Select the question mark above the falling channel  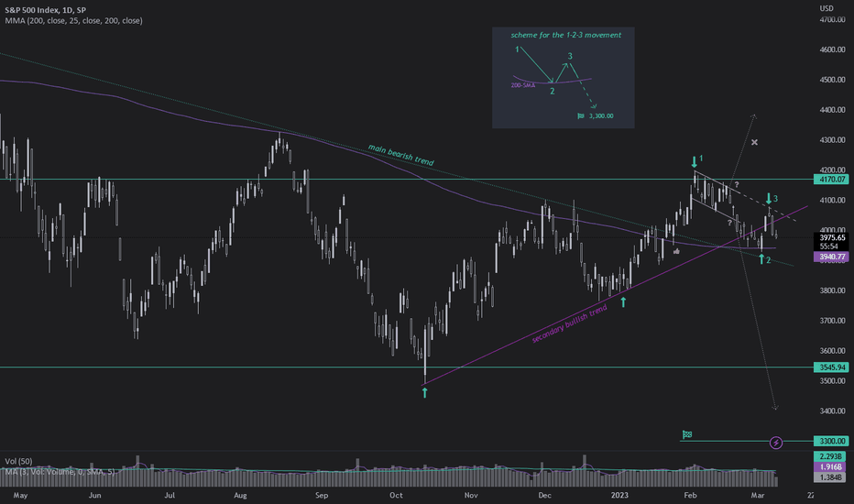click(737, 184)
